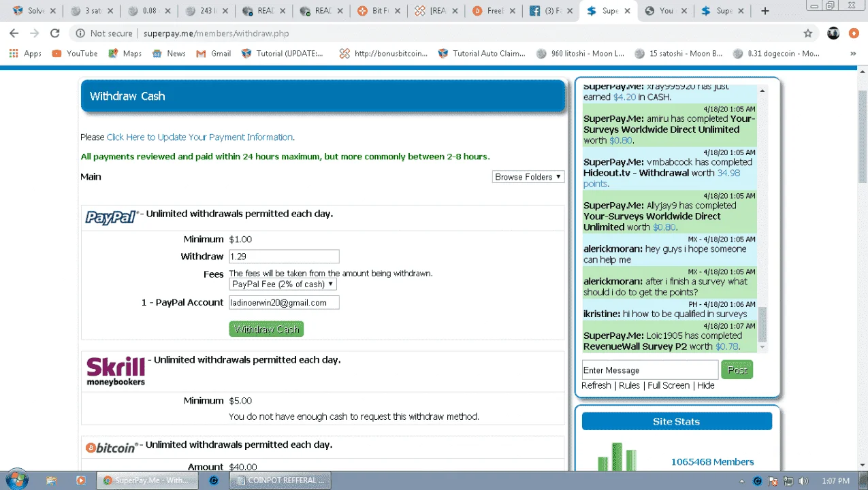The image size is (868, 490).
Task: Switch to the You browser tab
Action: [668, 11]
